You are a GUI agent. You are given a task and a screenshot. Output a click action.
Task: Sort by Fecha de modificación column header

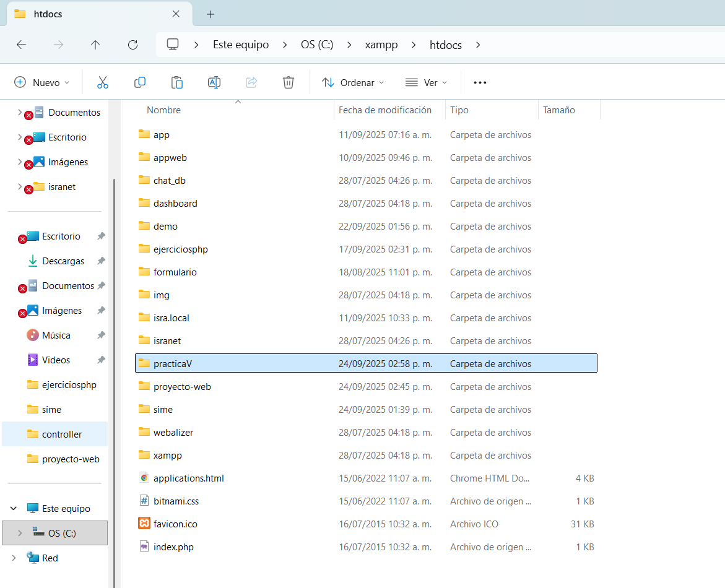[x=385, y=110]
